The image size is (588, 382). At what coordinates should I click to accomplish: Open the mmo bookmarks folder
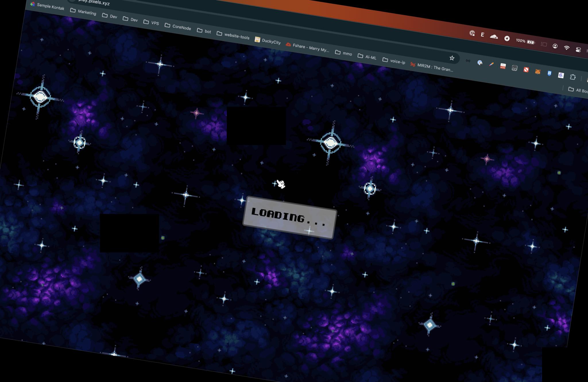[x=344, y=53]
